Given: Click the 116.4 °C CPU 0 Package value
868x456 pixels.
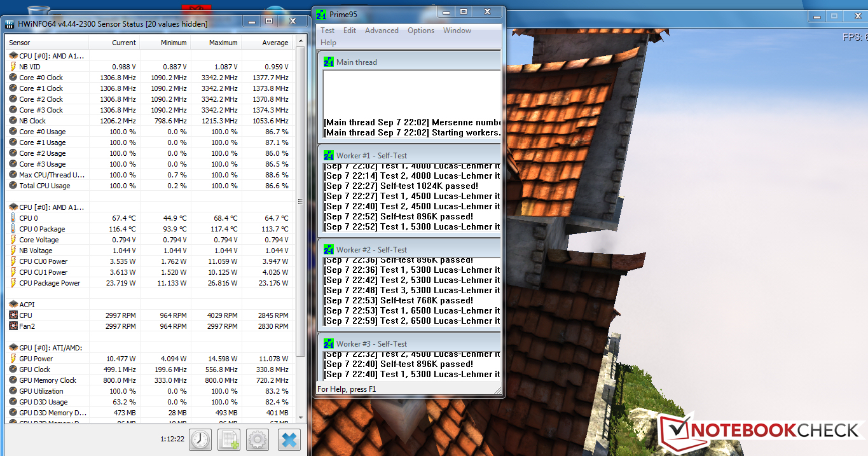Looking at the screenshot, I should pyautogui.click(x=121, y=229).
